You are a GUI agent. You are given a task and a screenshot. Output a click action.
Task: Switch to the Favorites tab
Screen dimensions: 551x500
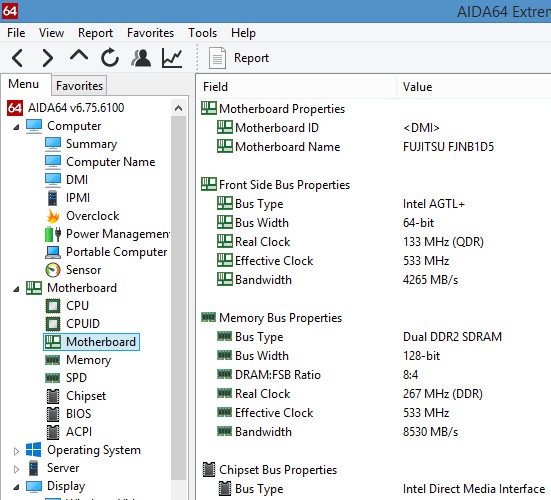79,86
